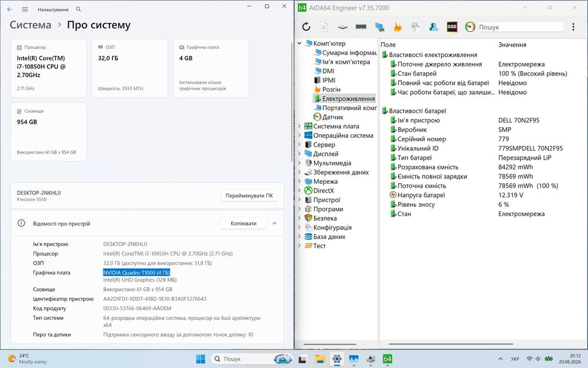Viewport: 588px width, 368px height.
Task: Click the Система breadcrumb link
Action: coord(31,25)
